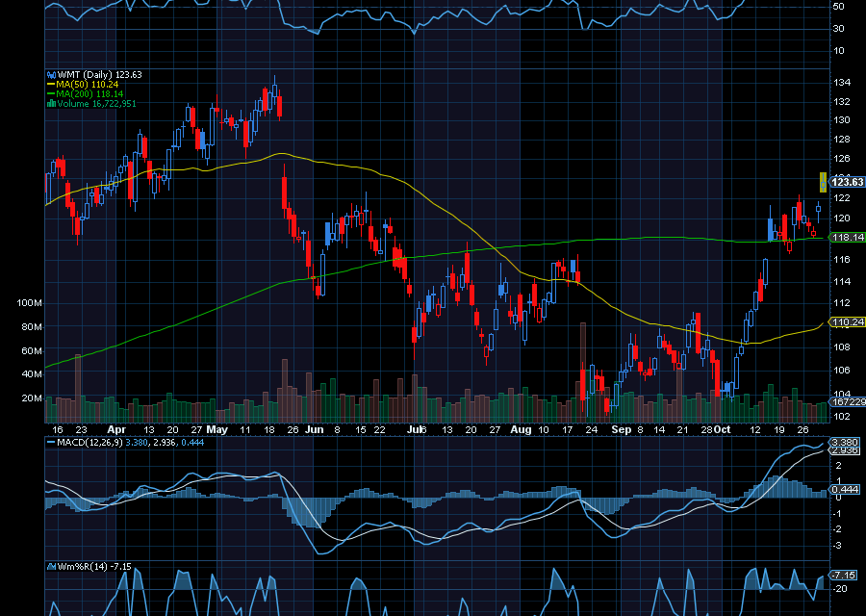Select the Volume 16,722,951 legend label
866x616 pixels.
pos(96,104)
